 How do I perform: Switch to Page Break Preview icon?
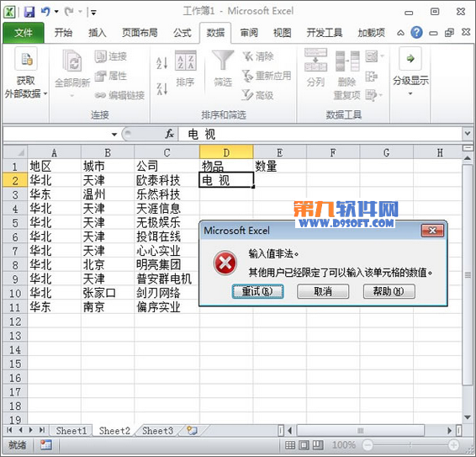[318, 445]
